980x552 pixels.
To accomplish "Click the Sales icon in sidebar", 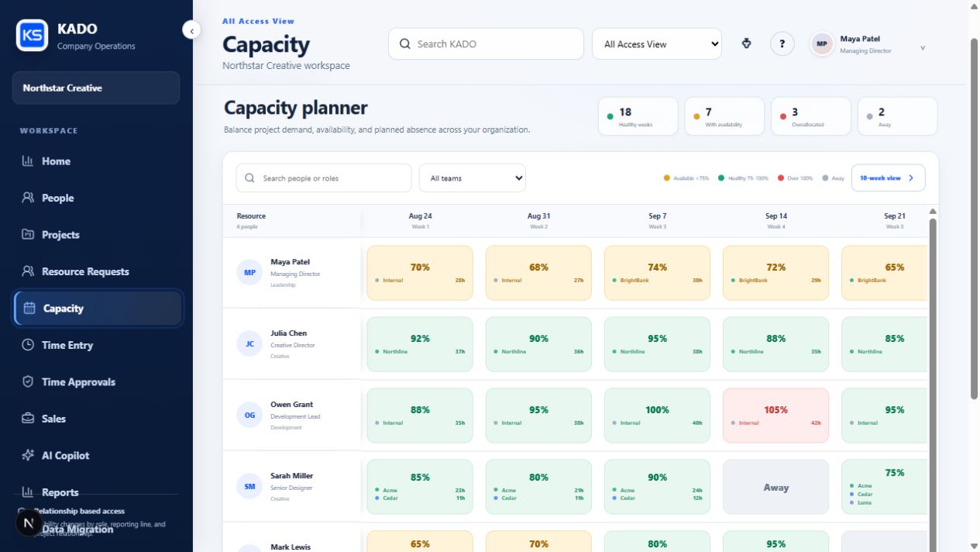I will (x=28, y=419).
